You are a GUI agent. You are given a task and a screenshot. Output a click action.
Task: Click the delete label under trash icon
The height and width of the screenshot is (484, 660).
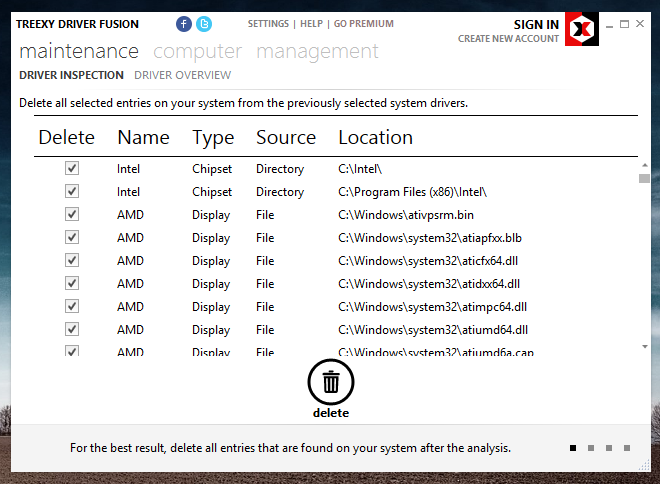[x=331, y=413]
